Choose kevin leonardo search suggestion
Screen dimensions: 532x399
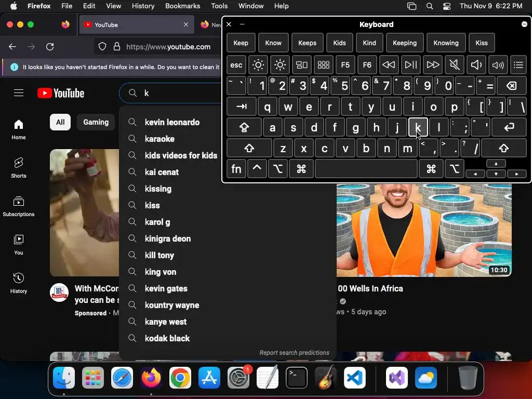click(x=228, y=122)
